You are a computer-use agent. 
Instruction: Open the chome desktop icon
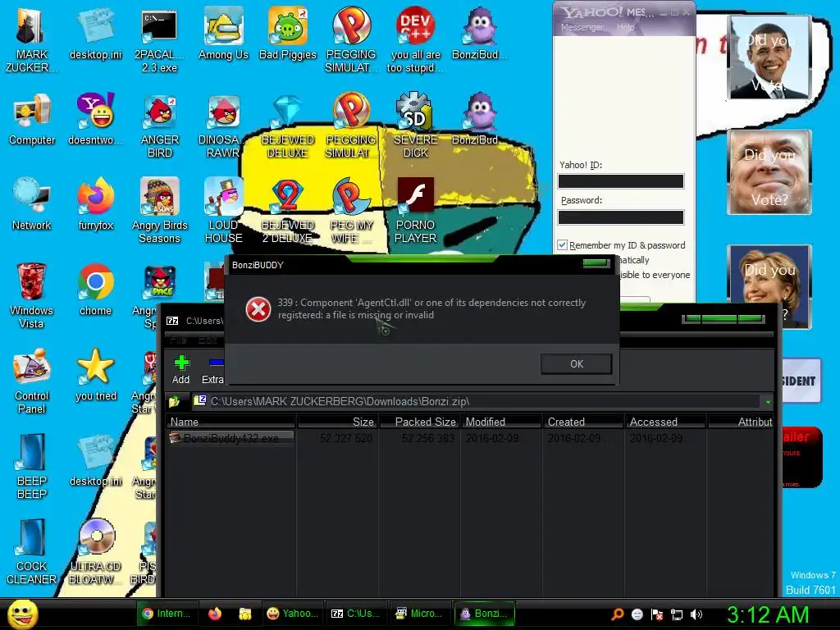click(x=95, y=290)
